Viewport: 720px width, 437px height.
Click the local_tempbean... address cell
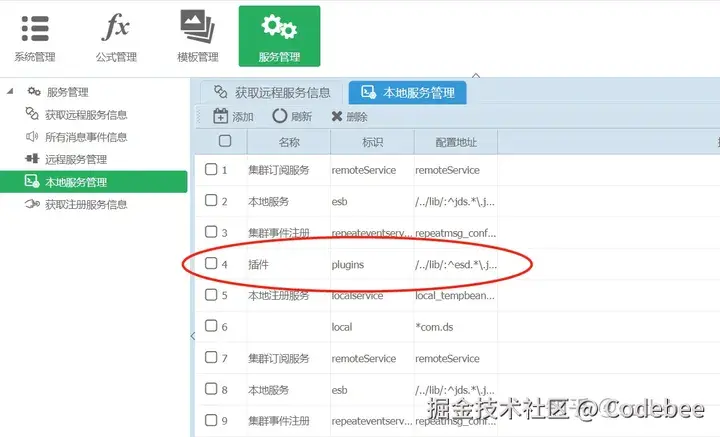[456, 296]
